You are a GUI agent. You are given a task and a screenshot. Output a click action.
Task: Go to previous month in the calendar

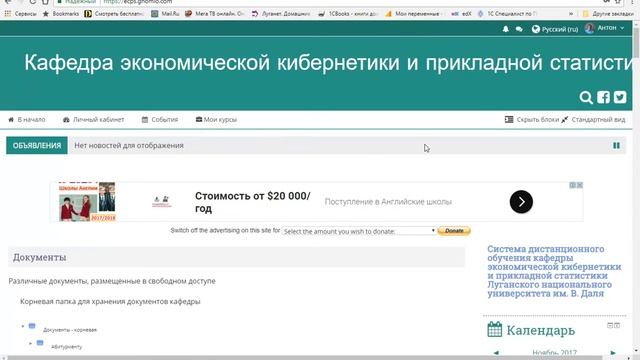pyautogui.click(x=496, y=353)
